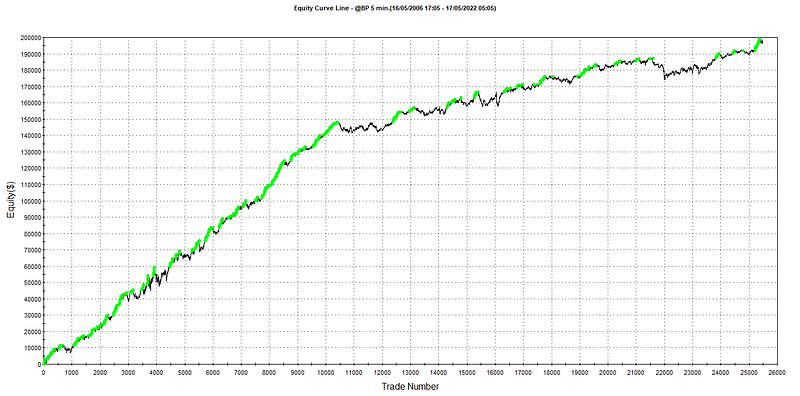
Task: Select the 40000 equity axis tick label
Action: pos(32,299)
